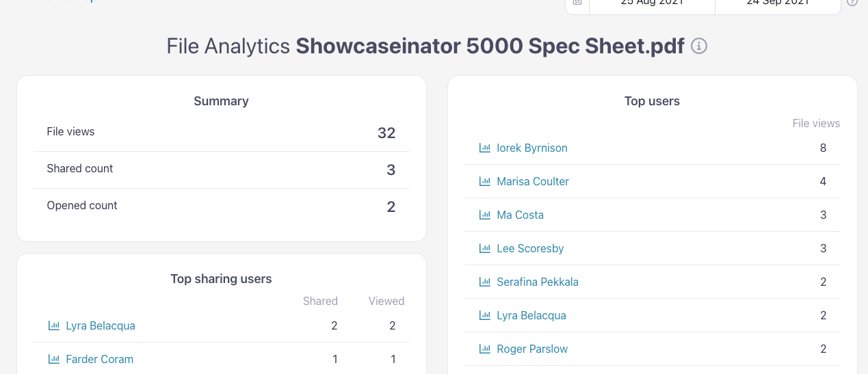Click the Serafina Pekkala name link
This screenshot has height=374, width=868.
click(538, 282)
